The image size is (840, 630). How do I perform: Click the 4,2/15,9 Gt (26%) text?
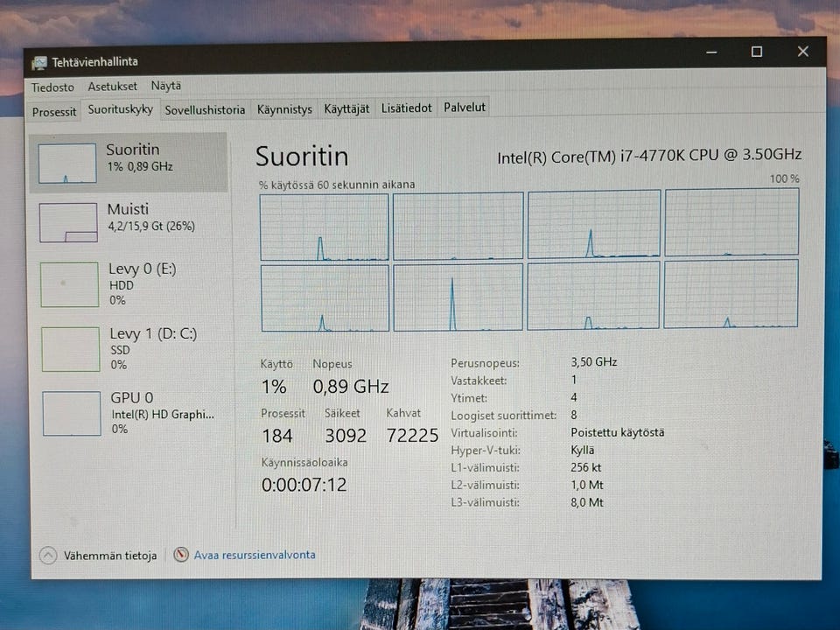pos(151,226)
